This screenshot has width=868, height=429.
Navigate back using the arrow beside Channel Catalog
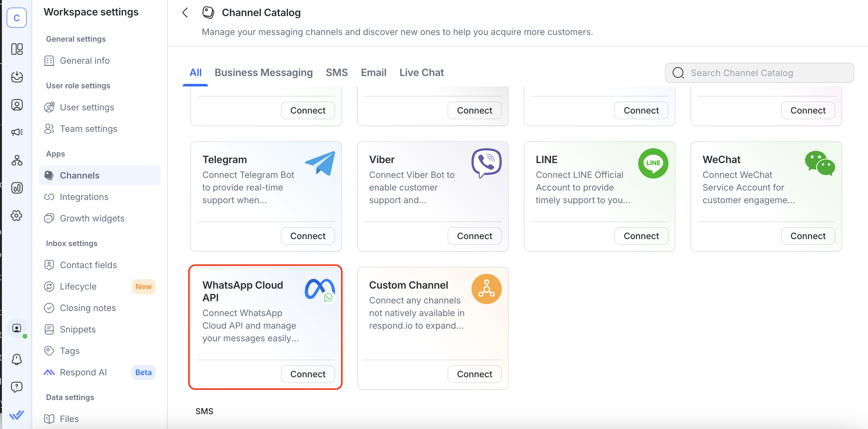(185, 12)
